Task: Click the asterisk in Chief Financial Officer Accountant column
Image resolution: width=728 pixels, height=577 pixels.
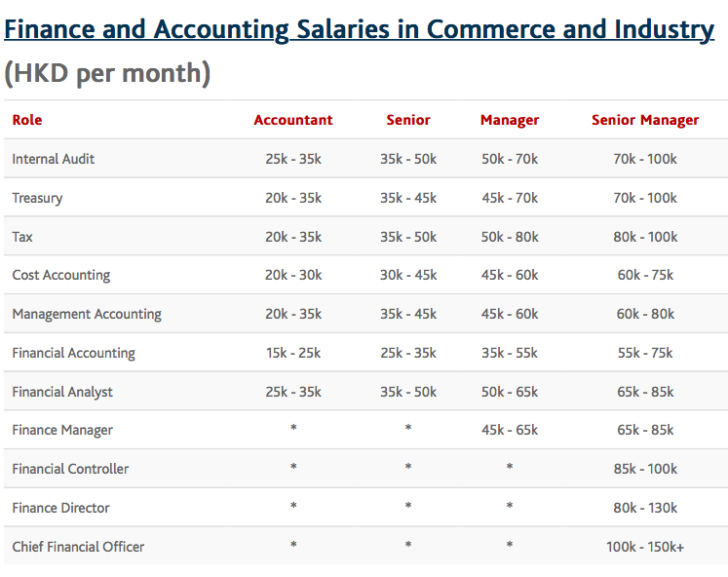Action: (293, 545)
